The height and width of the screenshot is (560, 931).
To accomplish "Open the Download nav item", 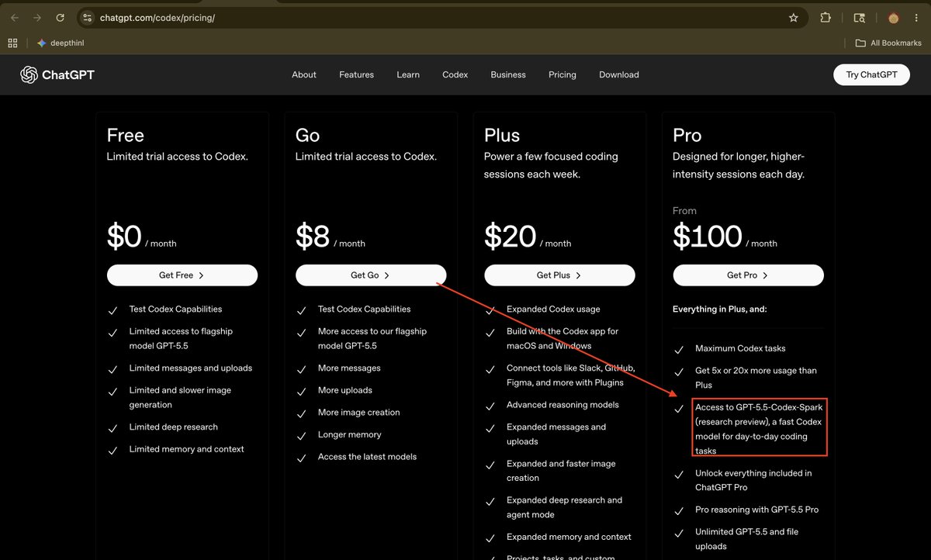I will (x=619, y=74).
